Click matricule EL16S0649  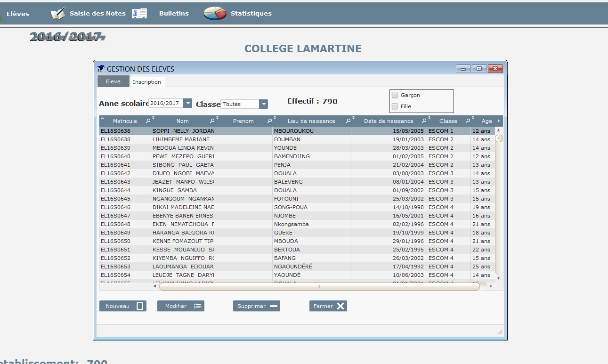coord(115,233)
